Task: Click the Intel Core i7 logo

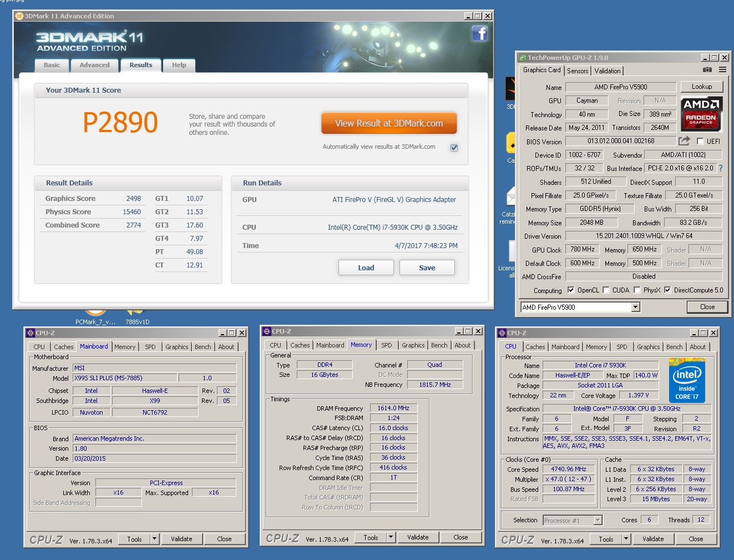Action: (686, 380)
